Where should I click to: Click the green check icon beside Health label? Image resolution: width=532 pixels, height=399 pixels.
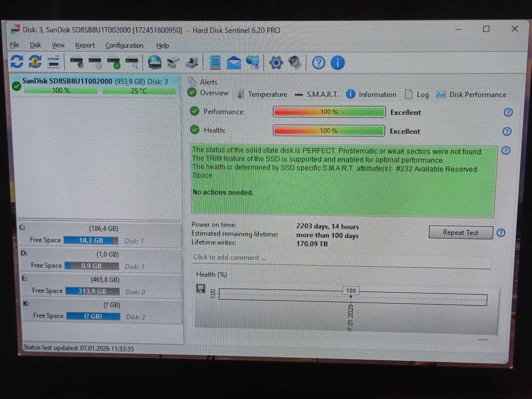195,129
